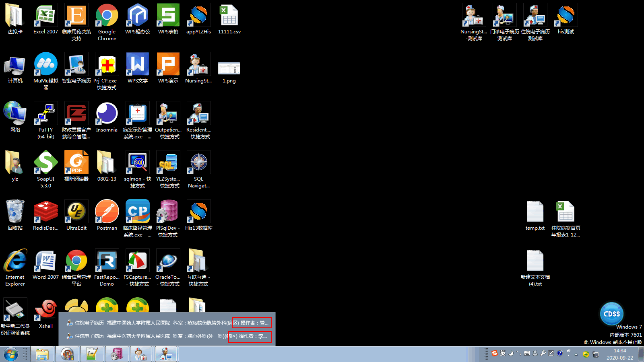644x362 pixels.
Task: Click the 1.png image thumbnail
Action: (229, 68)
